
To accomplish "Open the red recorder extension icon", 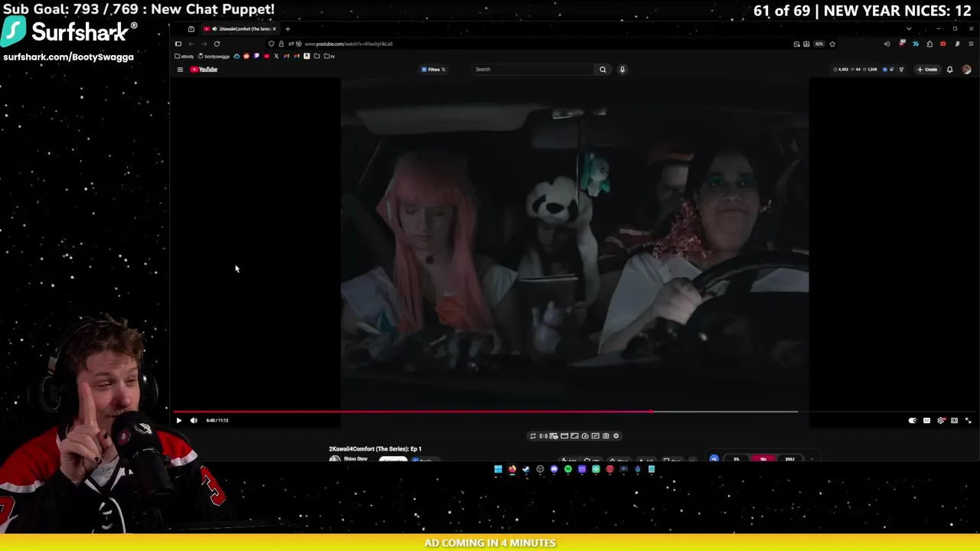I will tap(943, 44).
